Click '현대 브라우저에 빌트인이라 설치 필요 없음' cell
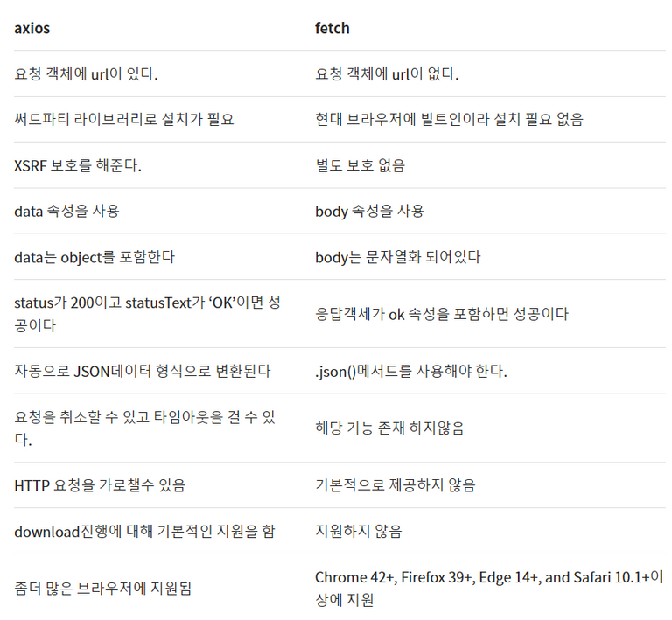Screen dimensions: 672x620 (x=449, y=120)
